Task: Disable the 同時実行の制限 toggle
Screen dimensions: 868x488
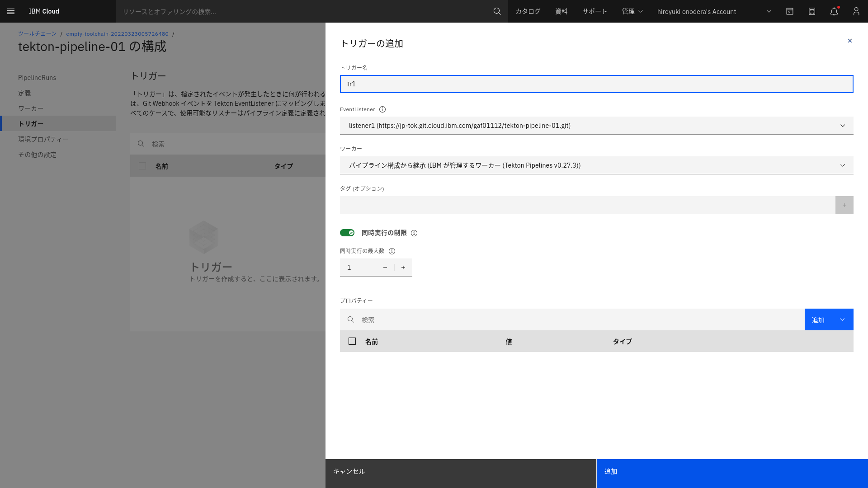Action: pyautogui.click(x=347, y=232)
